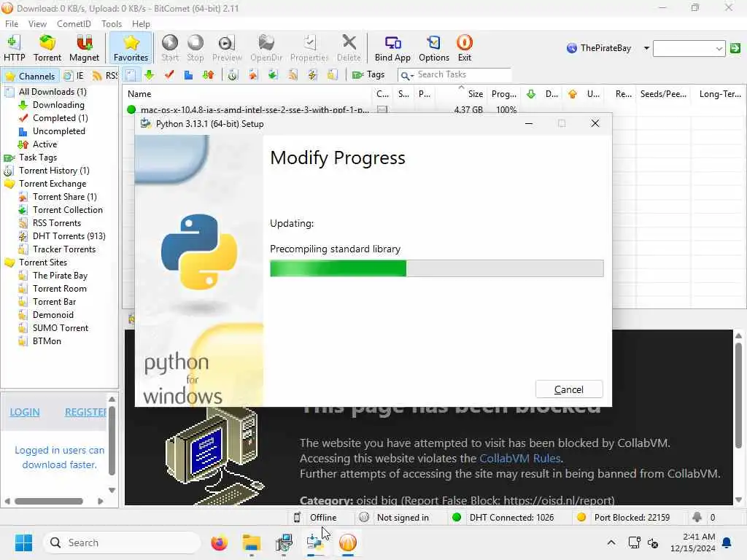Open The Pirate Bay sidebar item
The width and height of the screenshot is (747, 560).
coord(60,275)
